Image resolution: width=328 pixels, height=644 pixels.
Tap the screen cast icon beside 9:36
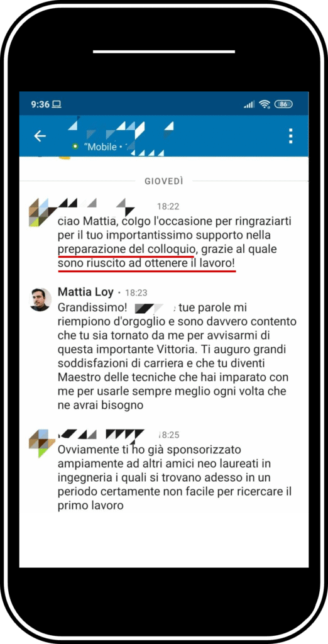(x=57, y=104)
